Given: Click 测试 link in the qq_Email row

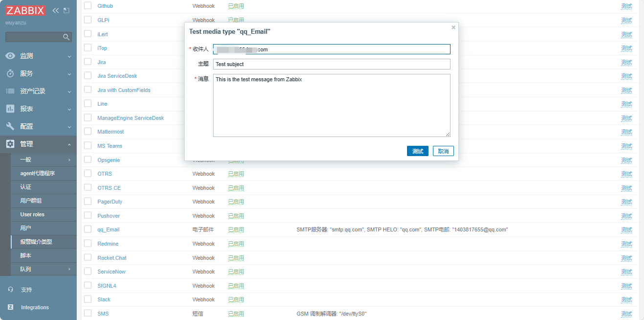Looking at the screenshot, I should tap(626, 229).
